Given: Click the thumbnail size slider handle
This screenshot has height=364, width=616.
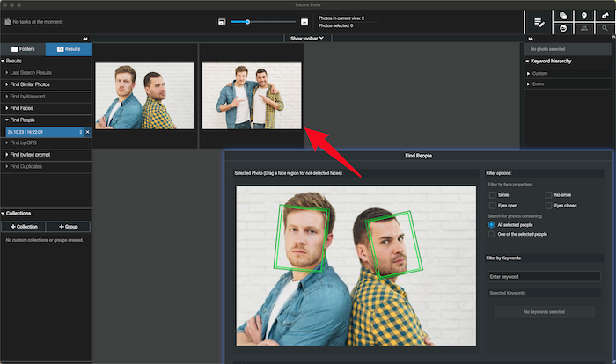Looking at the screenshot, I should pos(248,20).
